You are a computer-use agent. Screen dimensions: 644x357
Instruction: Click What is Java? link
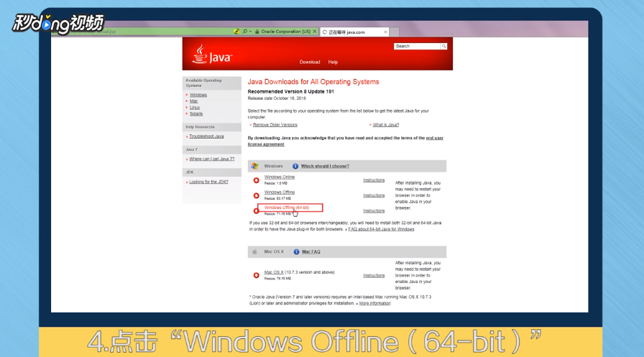386,125
